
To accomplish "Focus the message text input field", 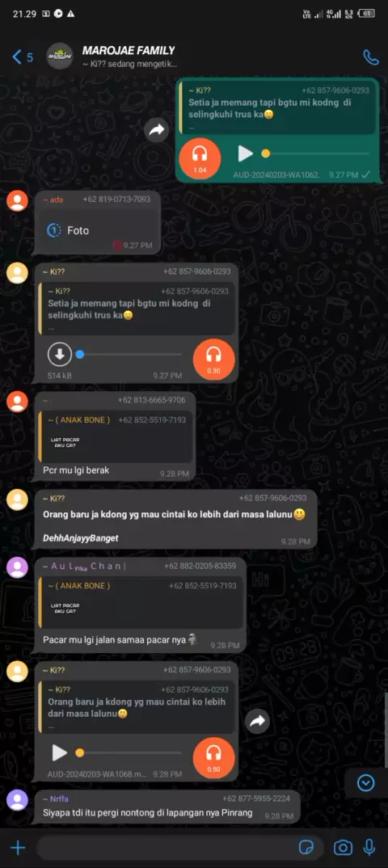I will coord(166,848).
